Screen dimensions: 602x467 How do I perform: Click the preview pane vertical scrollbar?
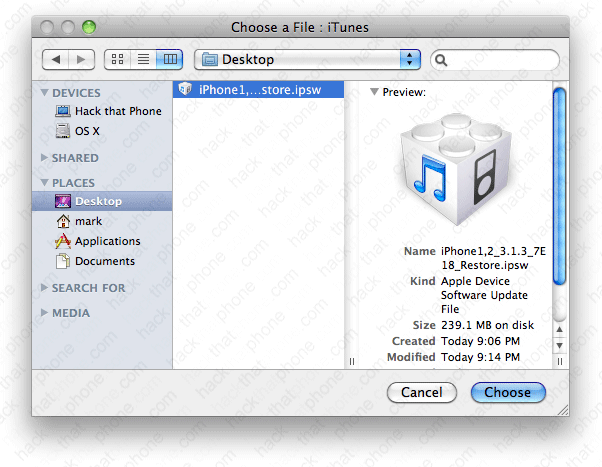point(559,200)
